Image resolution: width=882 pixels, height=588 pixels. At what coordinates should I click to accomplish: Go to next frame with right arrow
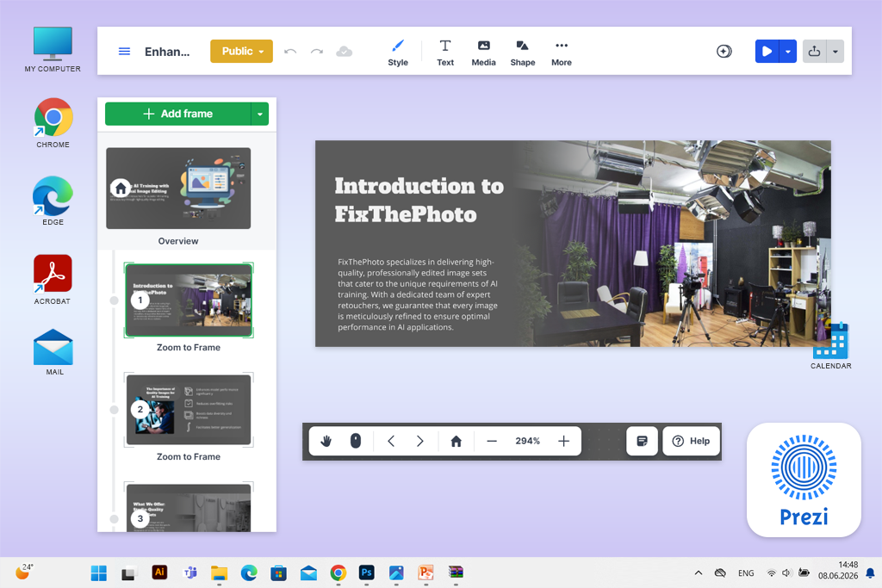[x=419, y=442]
